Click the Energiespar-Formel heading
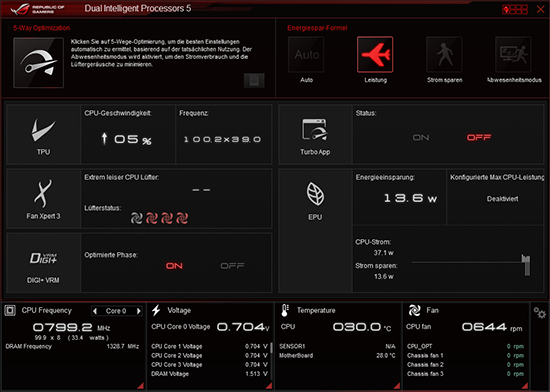Viewport: 550px width, 392px height. 317,28
